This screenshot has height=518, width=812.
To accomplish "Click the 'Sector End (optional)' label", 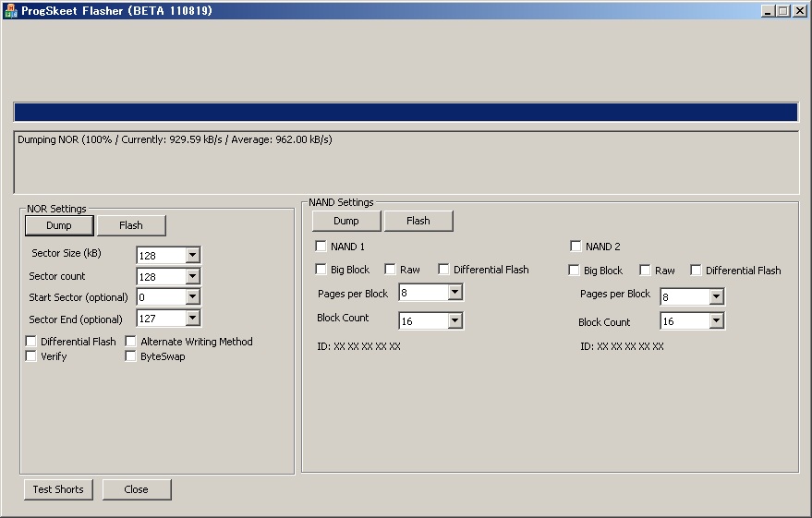I will pyautogui.click(x=76, y=319).
